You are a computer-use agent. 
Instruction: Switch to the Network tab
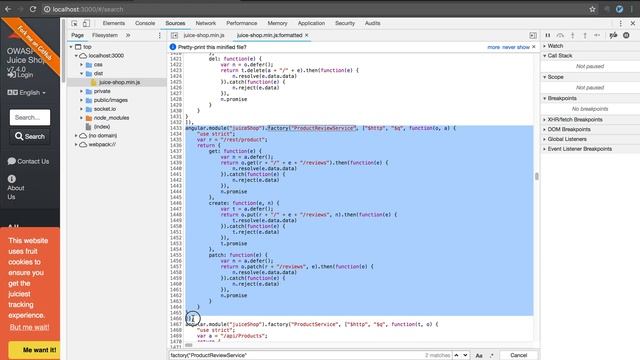pyautogui.click(x=206, y=23)
